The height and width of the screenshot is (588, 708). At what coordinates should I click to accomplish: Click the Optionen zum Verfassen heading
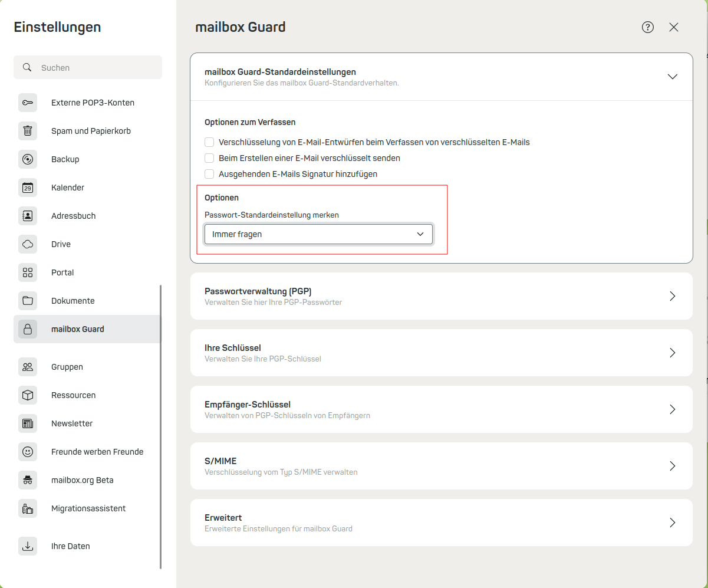[x=250, y=122]
